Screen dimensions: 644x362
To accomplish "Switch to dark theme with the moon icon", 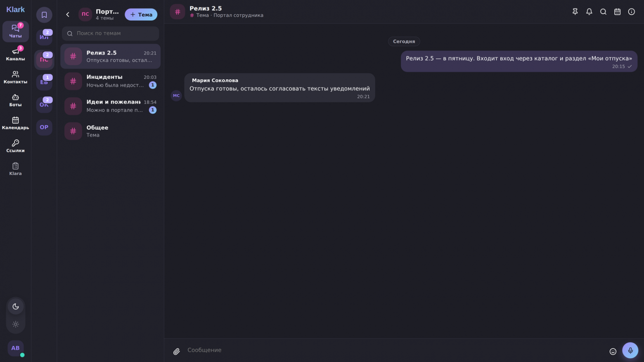I will click(16, 306).
